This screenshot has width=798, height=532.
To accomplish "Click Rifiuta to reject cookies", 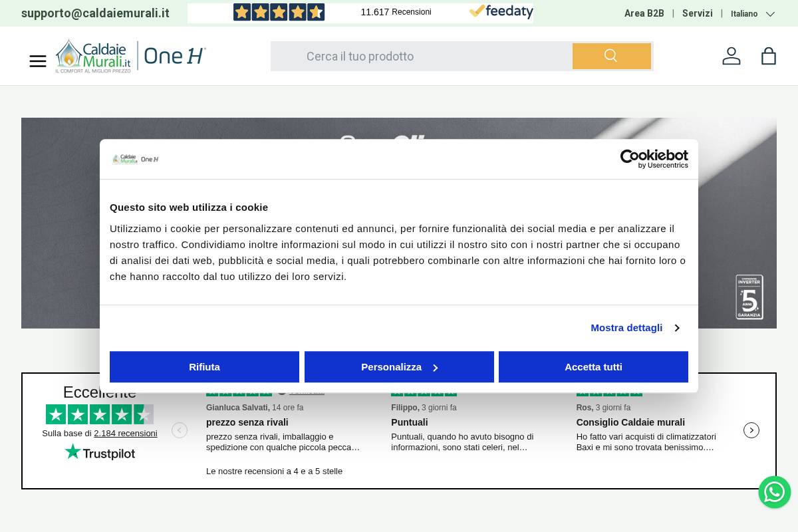I will [204, 367].
